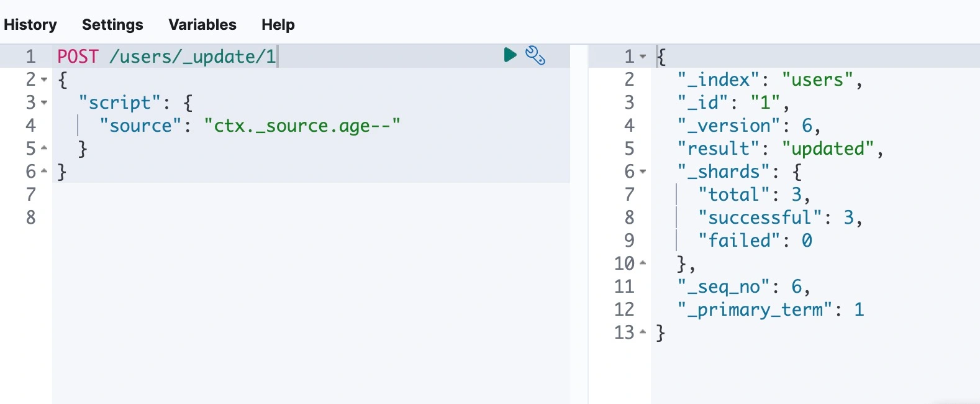Open console Settings
The height and width of the screenshot is (404, 980).
pyautogui.click(x=112, y=25)
